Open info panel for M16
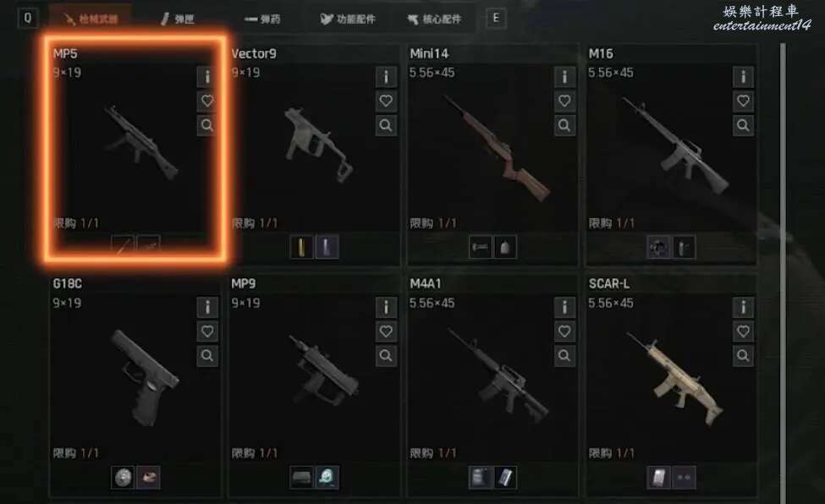The height and width of the screenshot is (504, 825). pyautogui.click(x=743, y=77)
